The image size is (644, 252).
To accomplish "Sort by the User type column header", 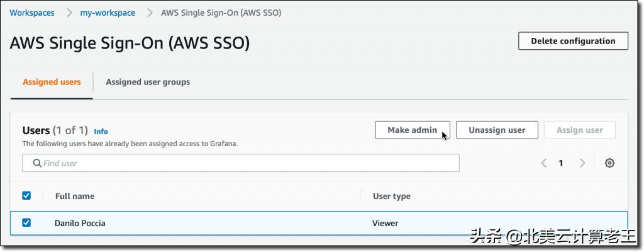I will pyautogui.click(x=391, y=196).
